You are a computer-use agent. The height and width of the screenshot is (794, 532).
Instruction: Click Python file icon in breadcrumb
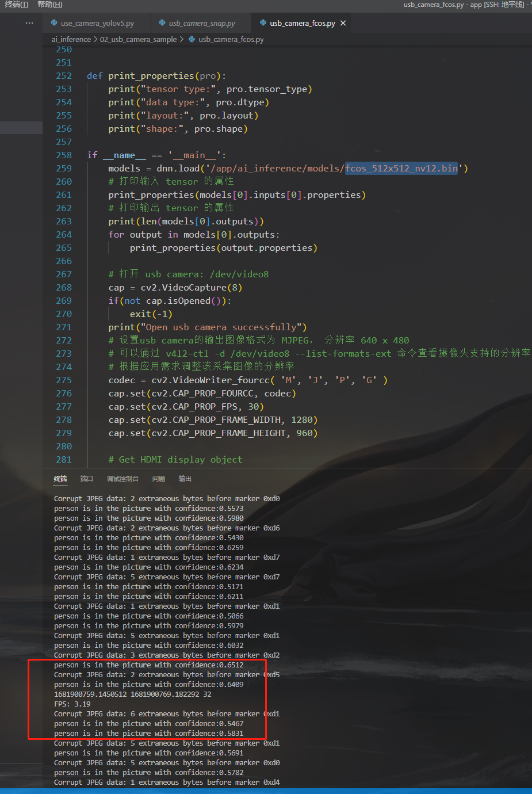coord(192,40)
